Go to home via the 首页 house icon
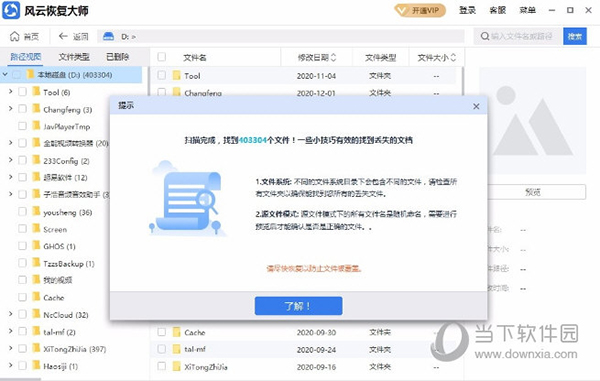Viewport: 600px width, 381px height. [x=15, y=36]
